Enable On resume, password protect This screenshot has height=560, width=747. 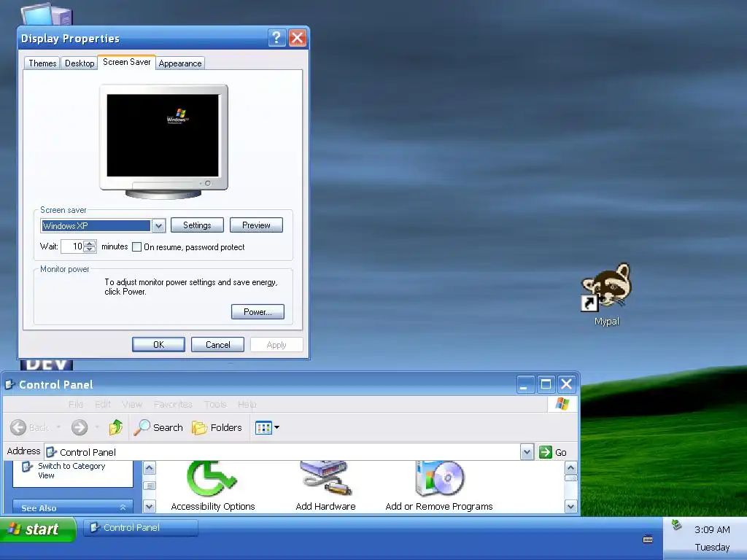click(x=136, y=246)
